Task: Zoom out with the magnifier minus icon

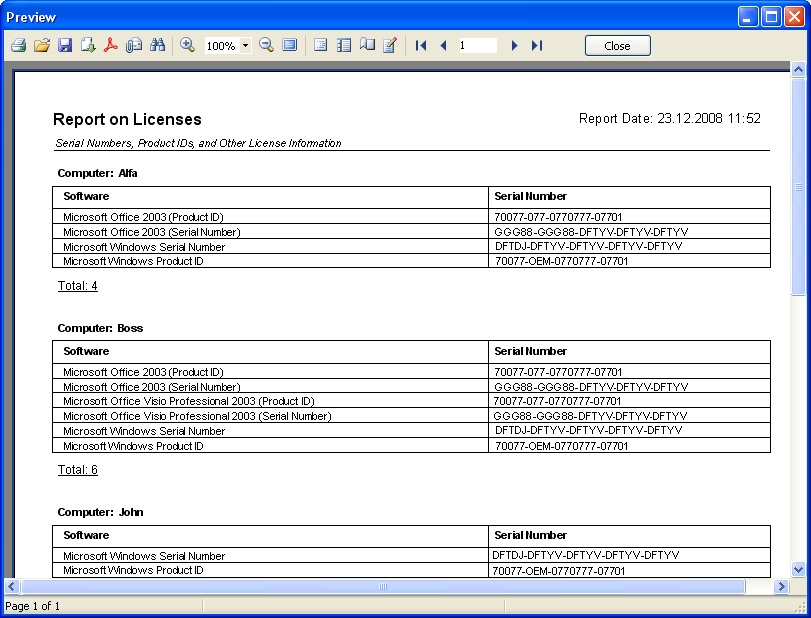Action: point(266,46)
